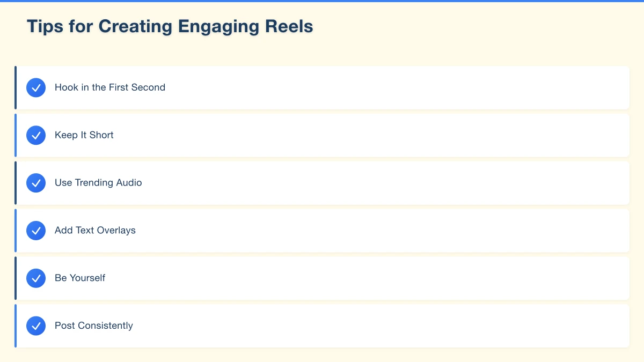Click the blue bar along the slide's top edge
The width and height of the screenshot is (644, 362).
(x=322, y=1)
